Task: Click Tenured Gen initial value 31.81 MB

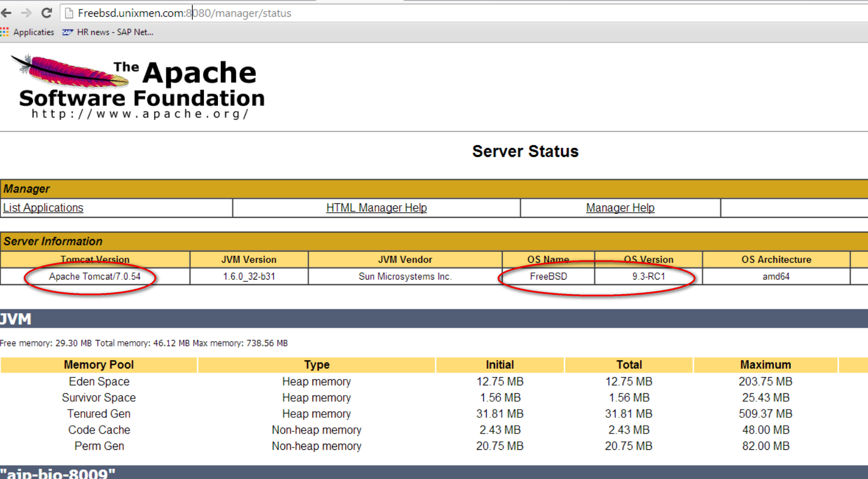Action: coord(500,414)
